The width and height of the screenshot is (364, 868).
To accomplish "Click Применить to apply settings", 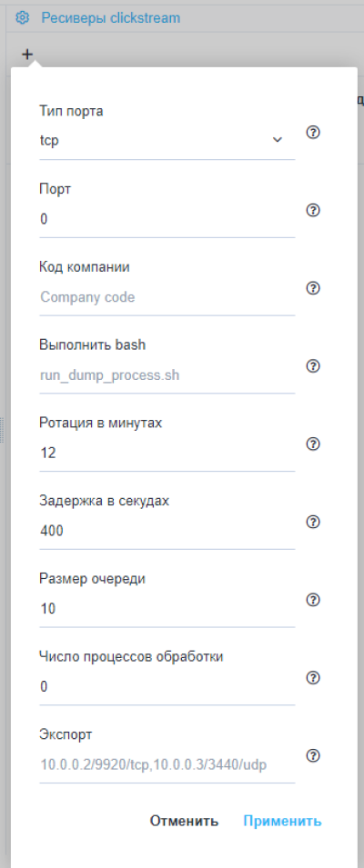I will tap(282, 821).
